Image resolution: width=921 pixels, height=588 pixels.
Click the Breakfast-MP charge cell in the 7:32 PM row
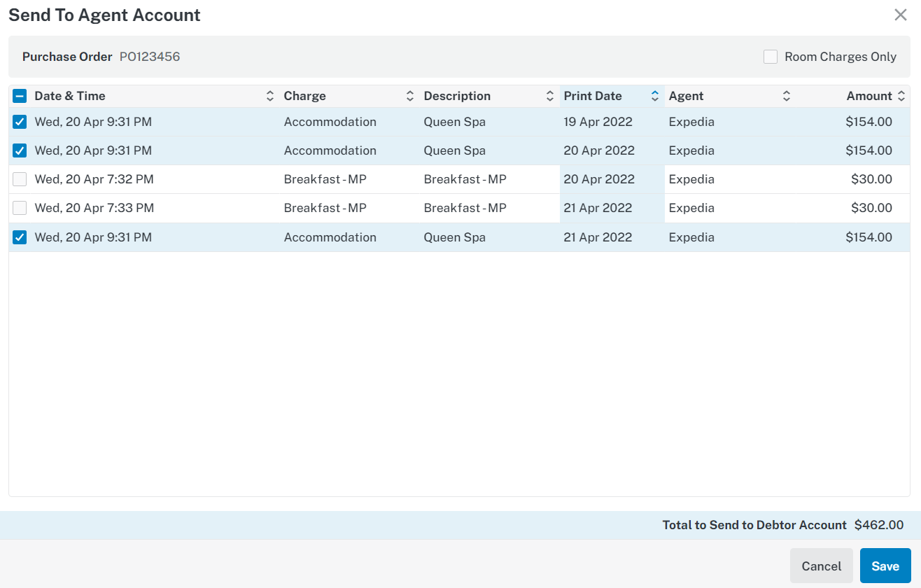tap(325, 179)
